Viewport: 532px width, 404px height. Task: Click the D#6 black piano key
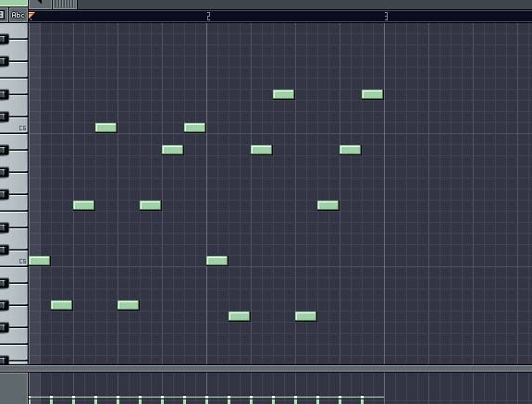[x=4, y=94]
